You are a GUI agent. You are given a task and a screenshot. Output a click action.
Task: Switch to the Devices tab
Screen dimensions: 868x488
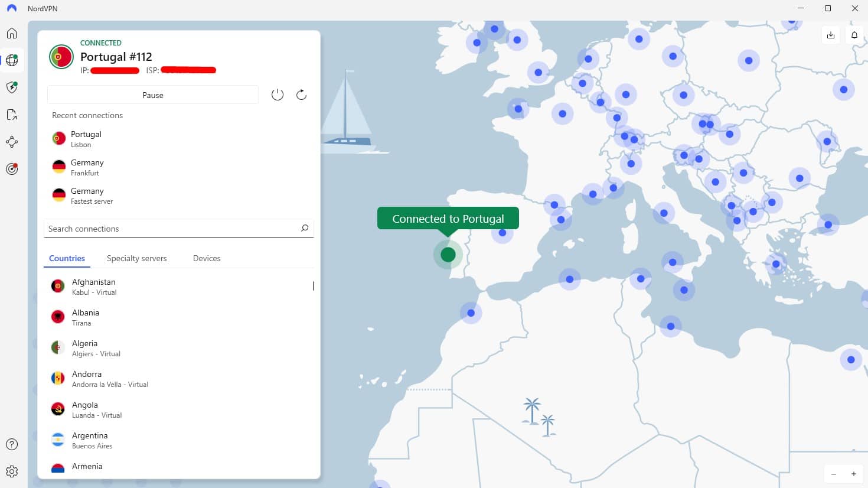click(x=207, y=258)
